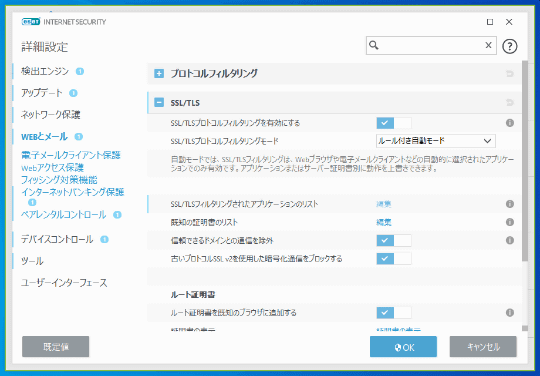Open デバイスコントロール category

pos(57,239)
